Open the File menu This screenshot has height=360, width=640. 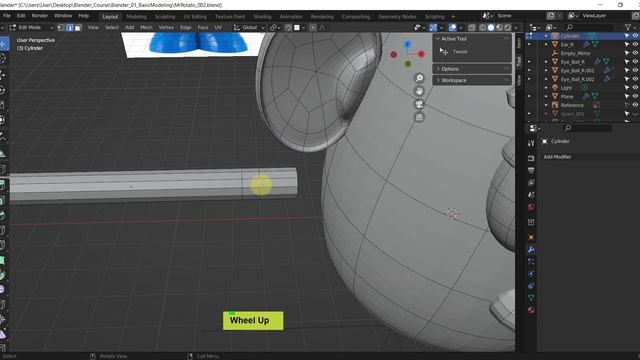point(7,16)
